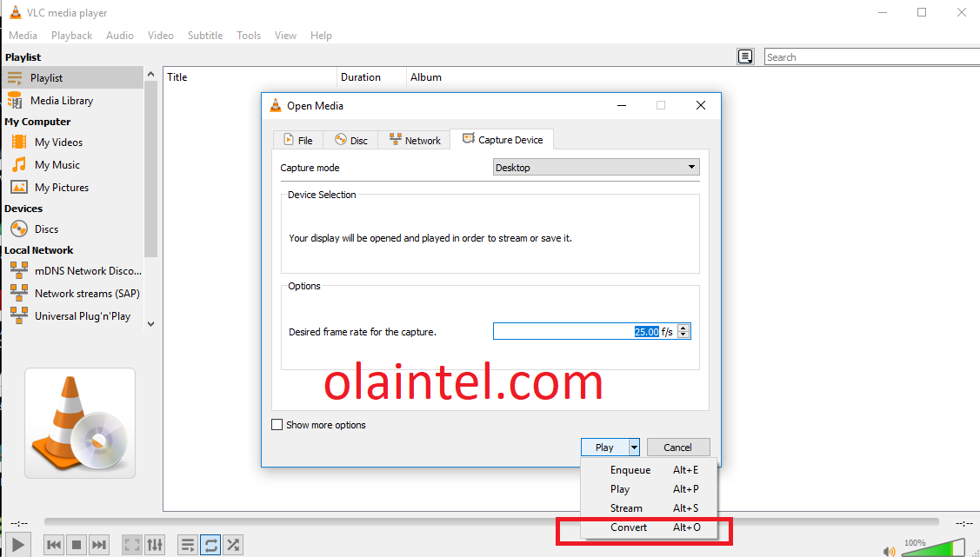Click the My Music note icon
The image size is (980, 557).
[19, 164]
